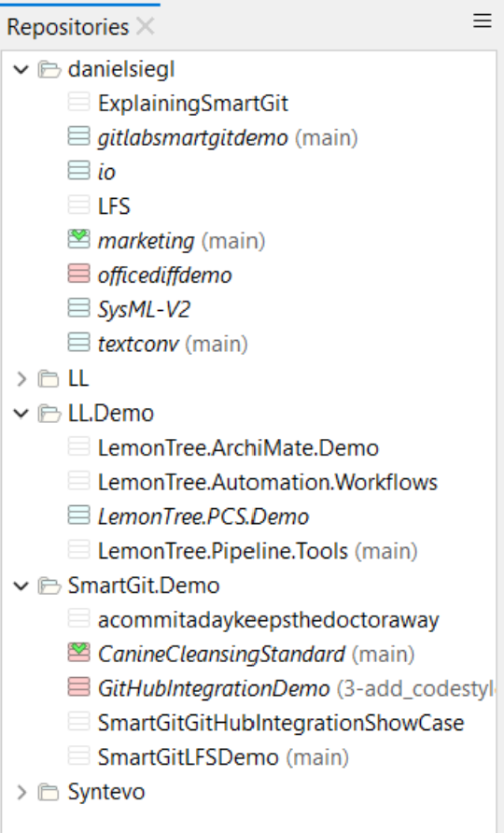Image resolution: width=504 pixels, height=833 pixels.
Task: Select the SmartGitGitHubIntegrationShowCase repository
Action: pos(281,723)
